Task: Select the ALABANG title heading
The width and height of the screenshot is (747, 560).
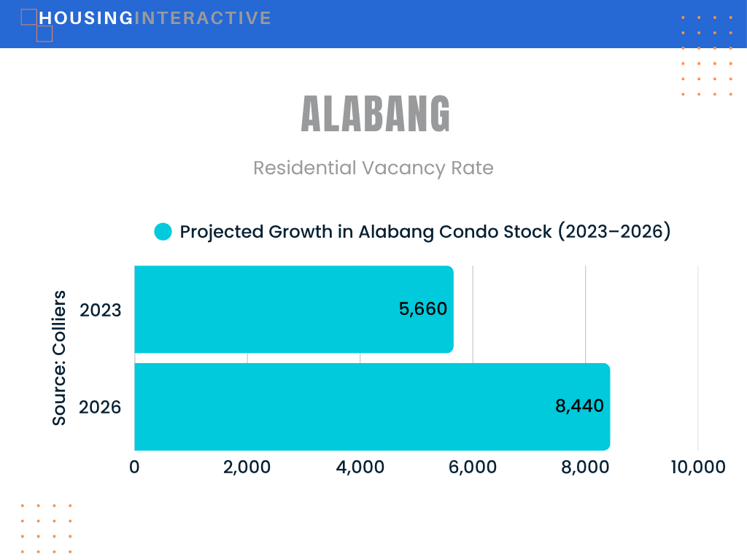Action: tap(376, 114)
